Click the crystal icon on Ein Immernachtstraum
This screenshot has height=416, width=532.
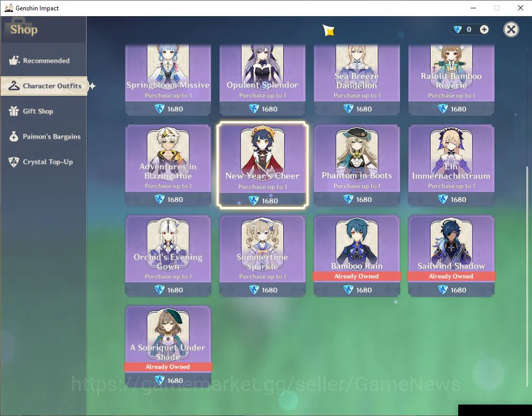[x=443, y=199]
